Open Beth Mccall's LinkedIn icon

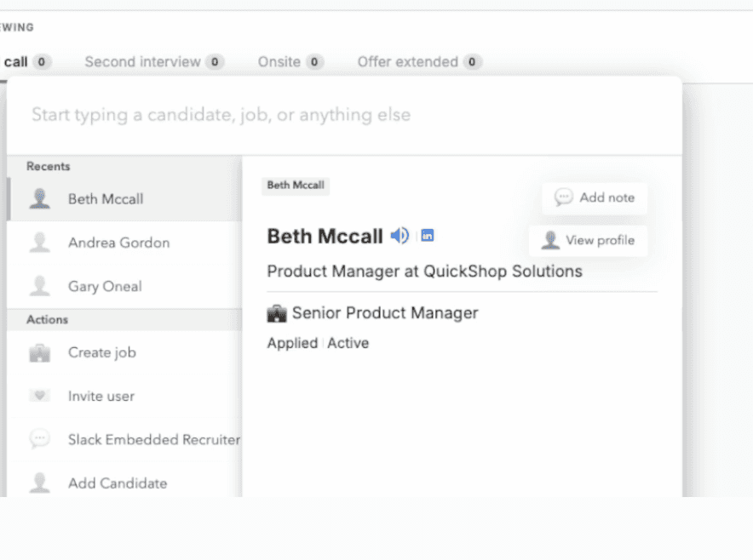[x=428, y=236]
